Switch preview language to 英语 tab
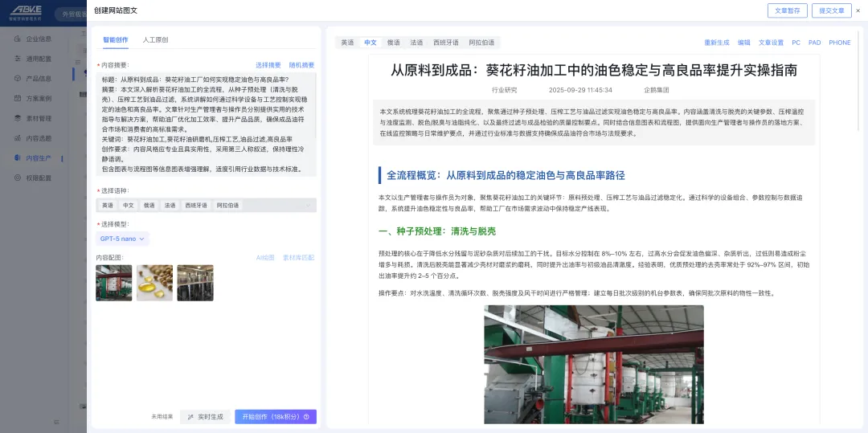Image resolution: width=868 pixels, height=433 pixels. coord(347,43)
